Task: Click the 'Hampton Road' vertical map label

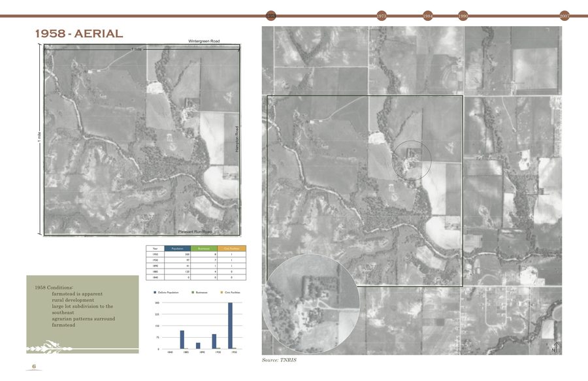Action: pyautogui.click(x=237, y=139)
